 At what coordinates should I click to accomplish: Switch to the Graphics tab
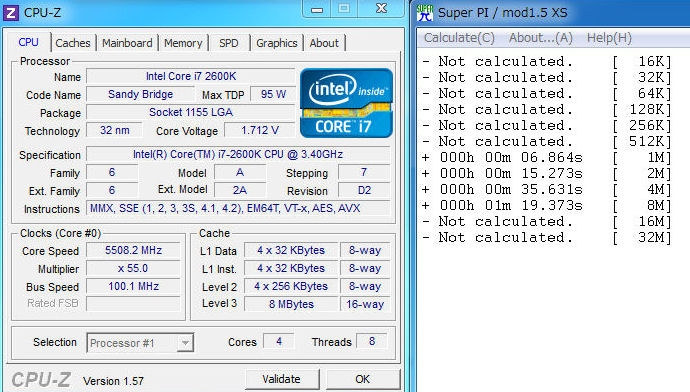click(277, 43)
